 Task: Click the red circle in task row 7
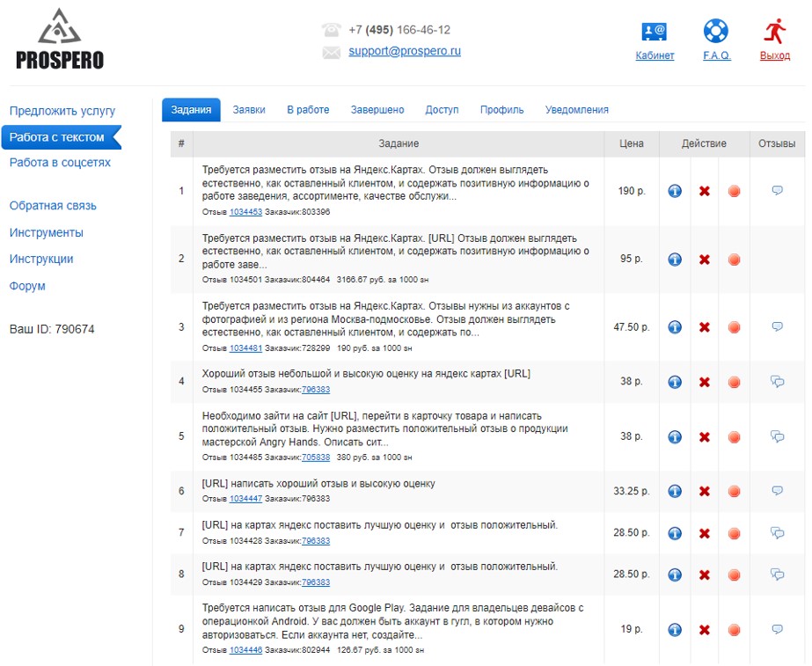pos(734,533)
